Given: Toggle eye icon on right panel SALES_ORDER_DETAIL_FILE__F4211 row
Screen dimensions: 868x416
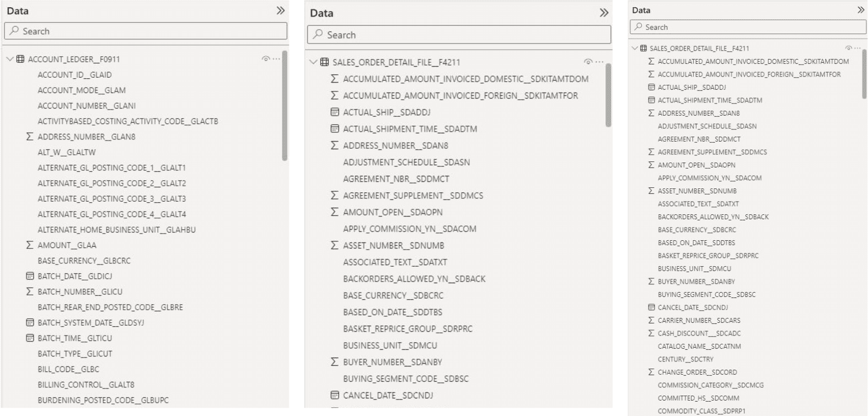Looking at the screenshot, I should point(849,48).
